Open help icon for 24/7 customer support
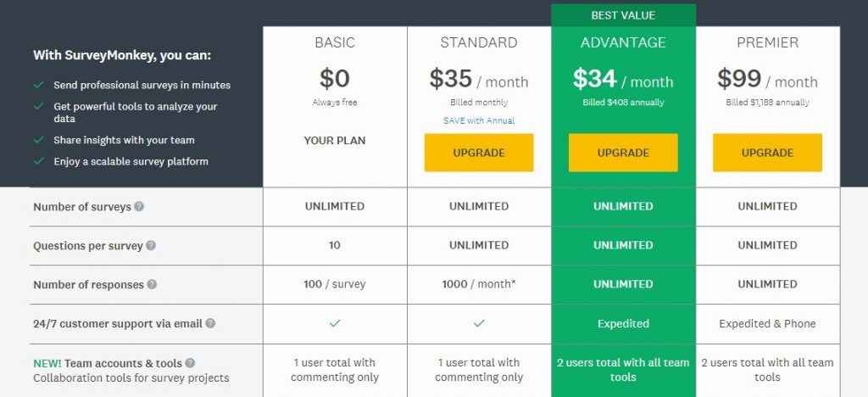 coord(210,323)
